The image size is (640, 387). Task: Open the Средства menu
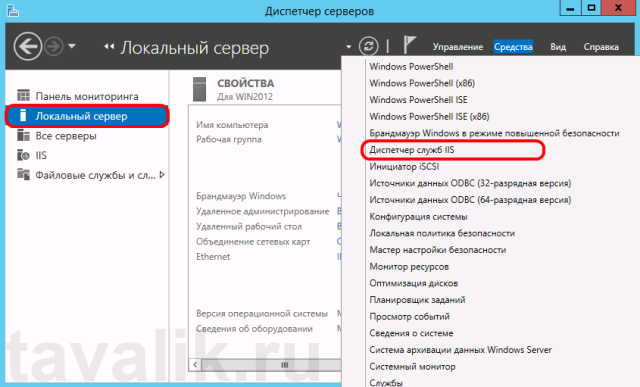[513, 47]
